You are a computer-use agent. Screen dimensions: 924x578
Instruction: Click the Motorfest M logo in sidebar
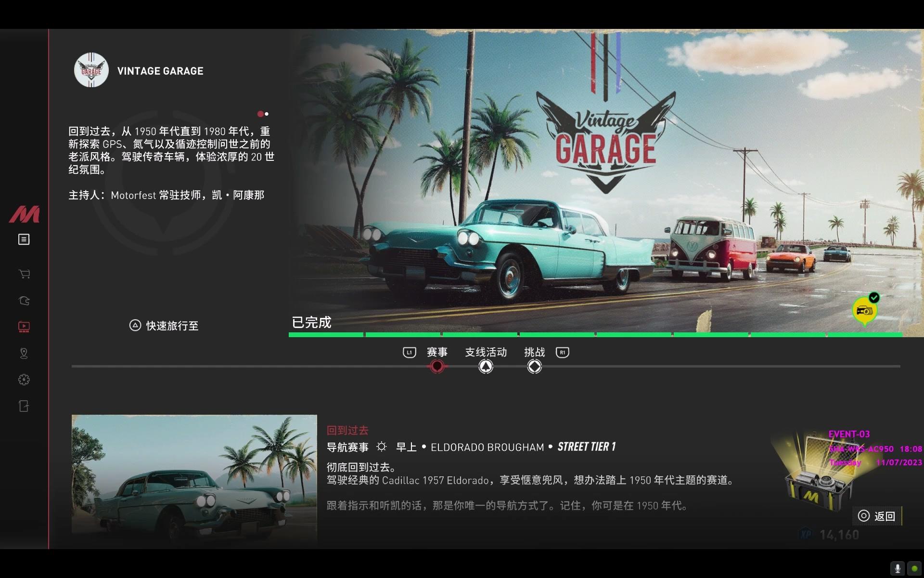tap(24, 214)
